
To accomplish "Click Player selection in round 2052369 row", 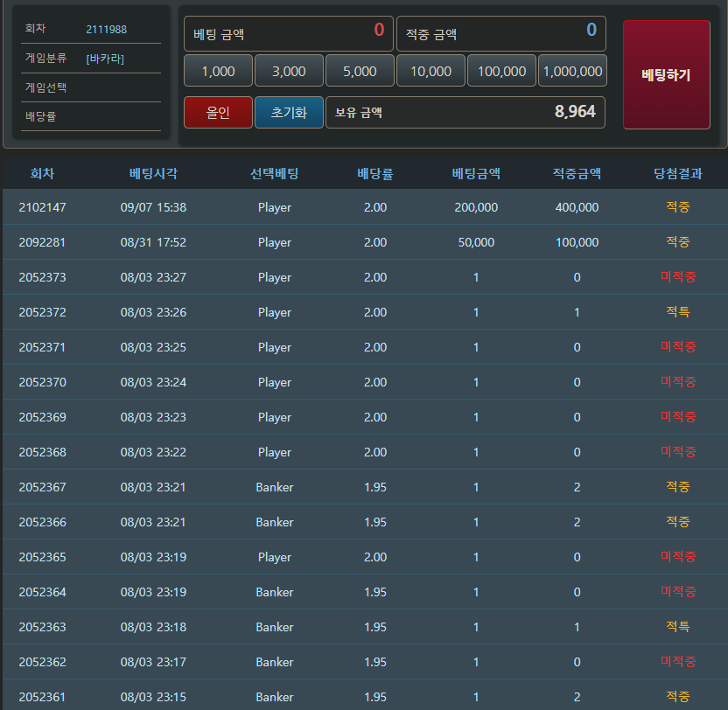I will click(275, 417).
